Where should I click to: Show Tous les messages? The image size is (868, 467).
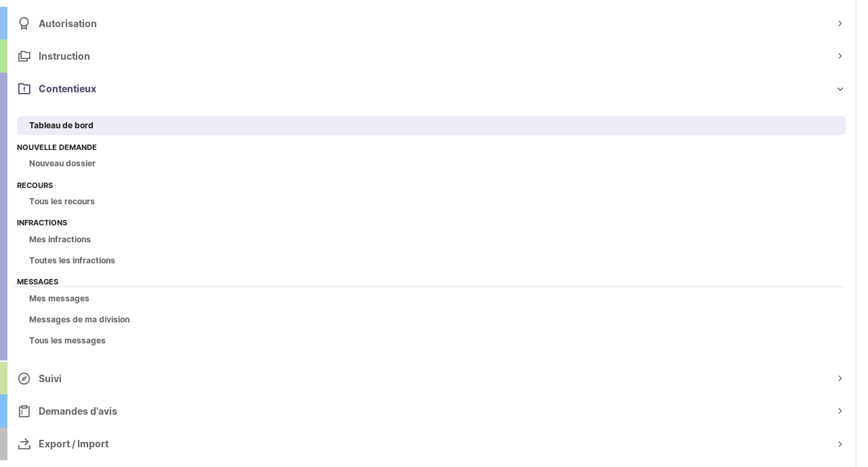pos(67,341)
